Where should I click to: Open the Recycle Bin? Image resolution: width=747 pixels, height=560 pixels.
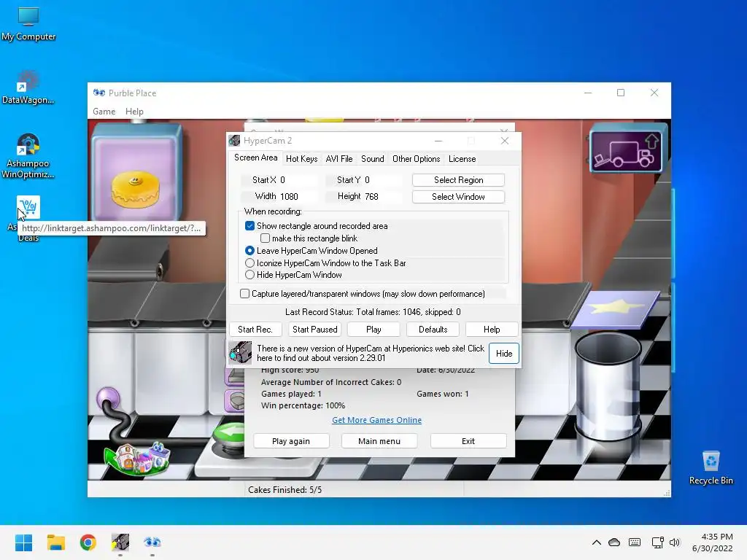711,468
